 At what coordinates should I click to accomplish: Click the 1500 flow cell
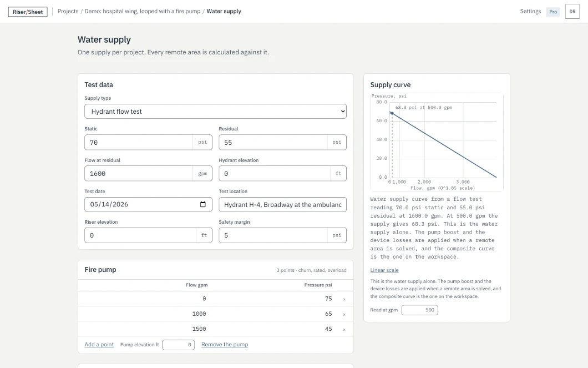click(x=199, y=329)
